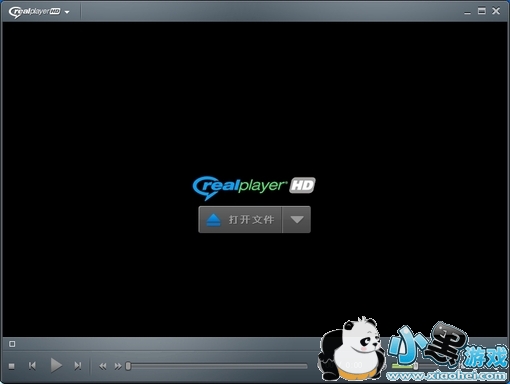Rewind using the double-left arrow icon
The image size is (510, 384).
pos(103,366)
